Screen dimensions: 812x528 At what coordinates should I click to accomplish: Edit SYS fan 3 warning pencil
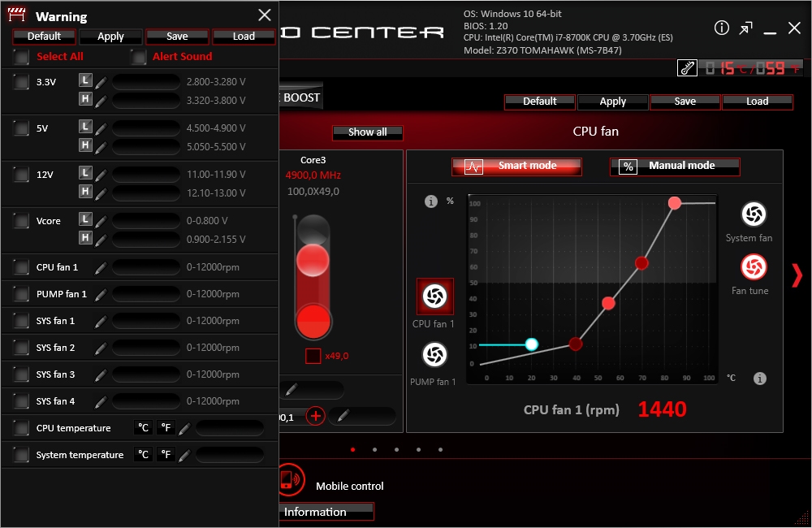coord(101,374)
